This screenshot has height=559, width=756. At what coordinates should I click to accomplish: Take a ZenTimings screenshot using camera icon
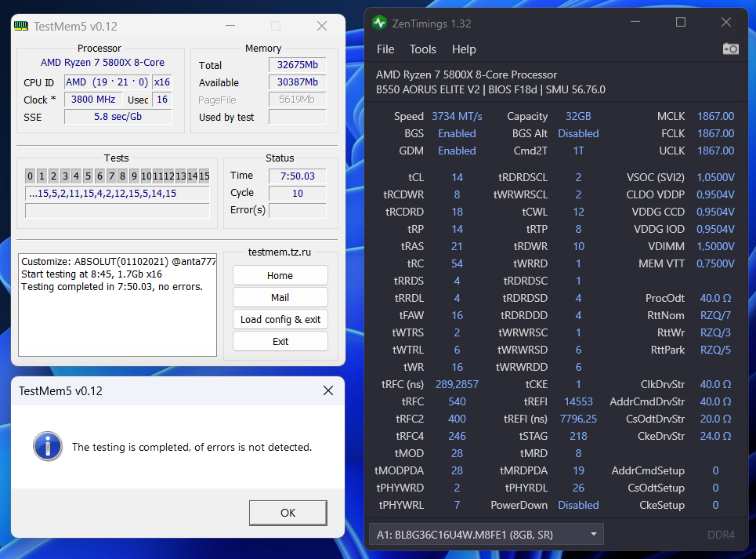point(730,49)
